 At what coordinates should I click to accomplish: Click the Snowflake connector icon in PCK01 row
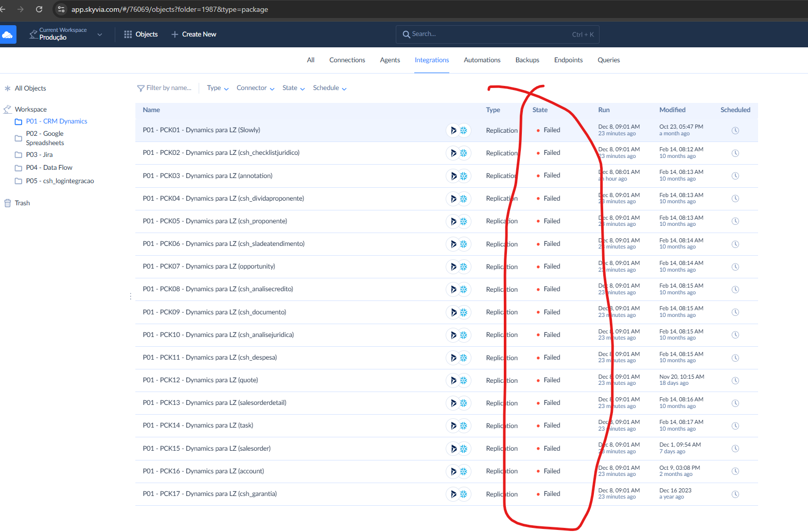point(464,131)
